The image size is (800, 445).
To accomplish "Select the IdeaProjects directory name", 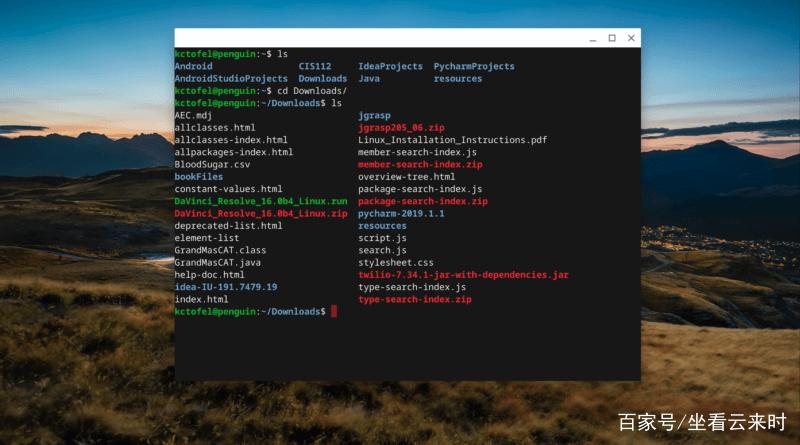I will point(390,66).
